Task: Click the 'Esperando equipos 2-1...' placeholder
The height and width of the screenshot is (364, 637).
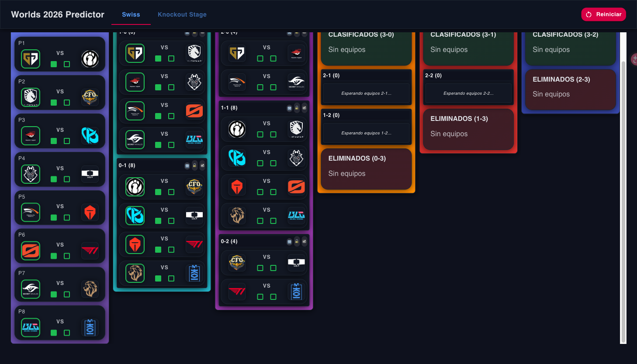Action: pyautogui.click(x=366, y=93)
